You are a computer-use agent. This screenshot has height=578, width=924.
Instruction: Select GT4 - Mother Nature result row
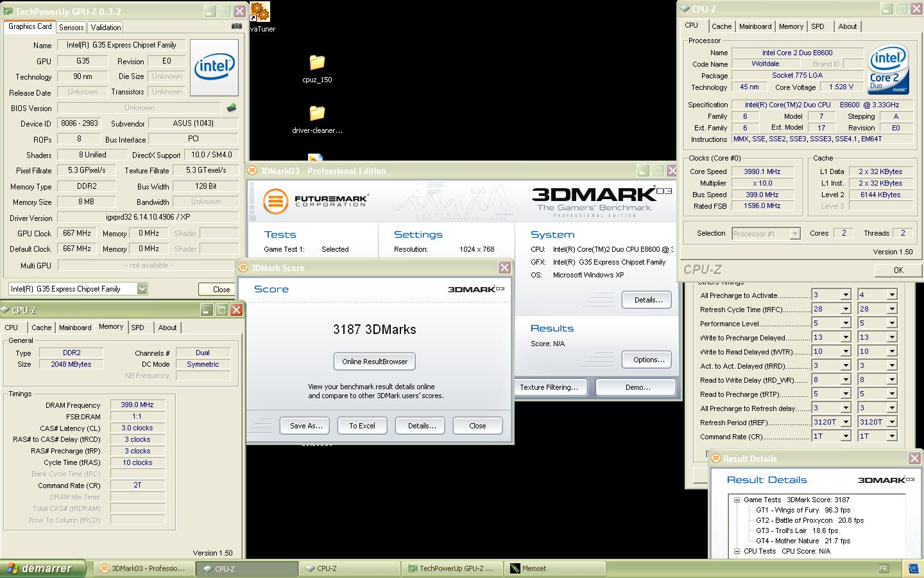pos(803,541)
